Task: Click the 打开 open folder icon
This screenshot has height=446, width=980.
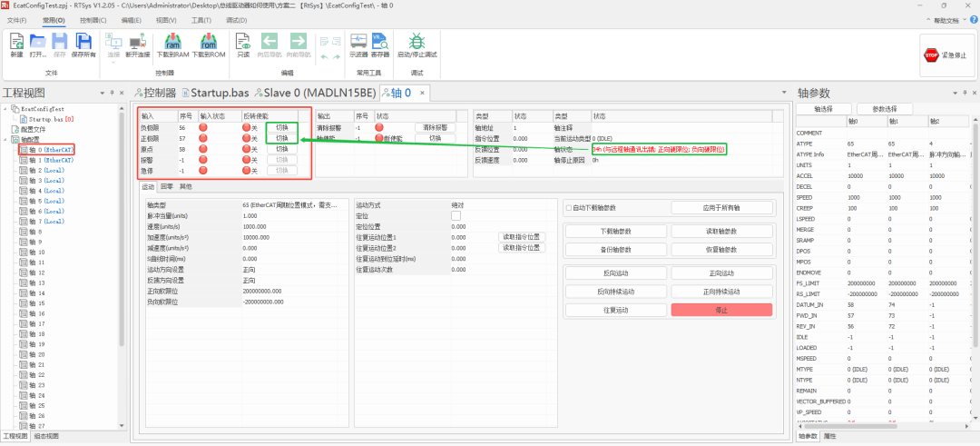Action: click(38, 42)
